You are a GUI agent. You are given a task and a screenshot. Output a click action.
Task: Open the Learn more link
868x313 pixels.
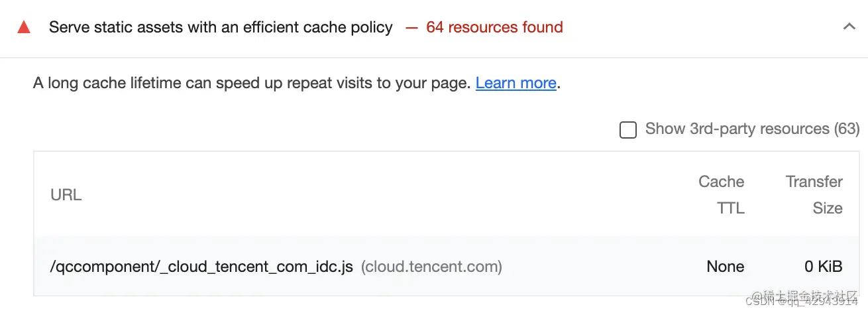pos(515,83)
